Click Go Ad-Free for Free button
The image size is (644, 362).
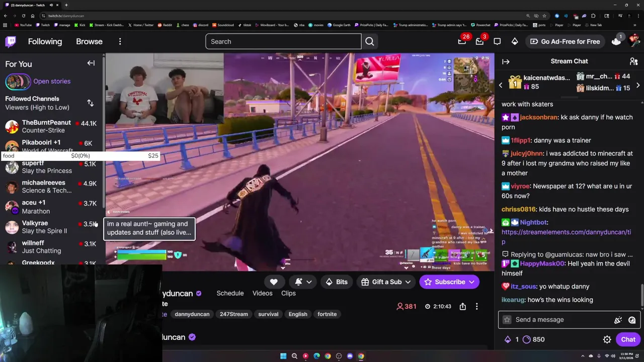pyautogui.click(x=565, y=41)
